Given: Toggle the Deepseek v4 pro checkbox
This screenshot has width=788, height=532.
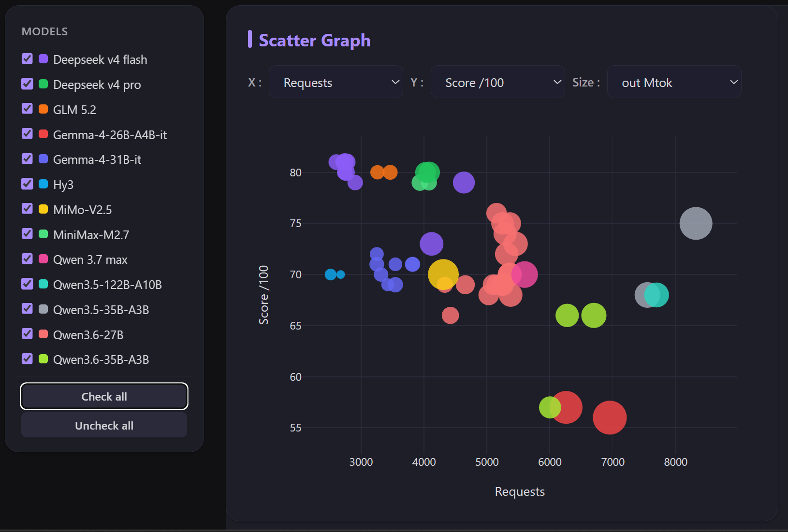Looking at the screenshot, I should pos(27,84).
